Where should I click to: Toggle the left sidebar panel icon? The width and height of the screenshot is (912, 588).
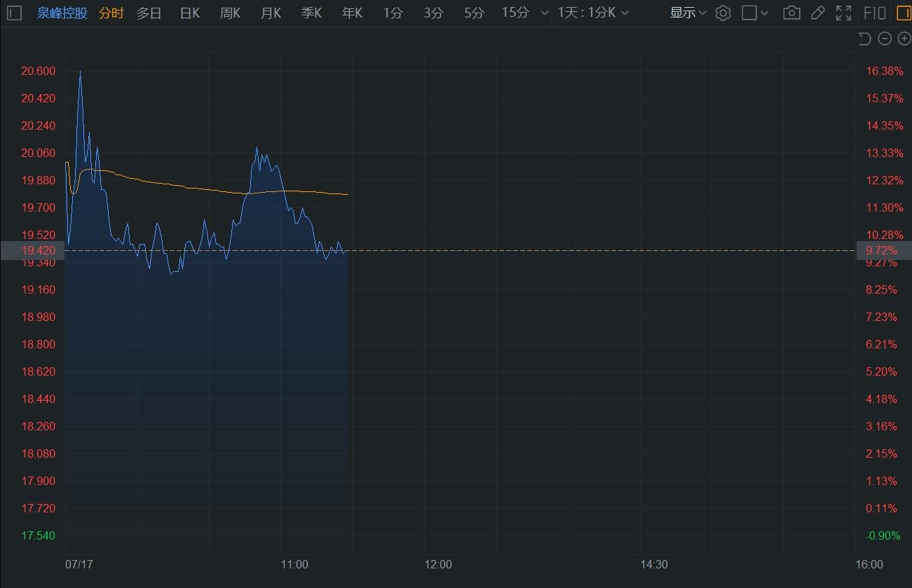(14, 13)
